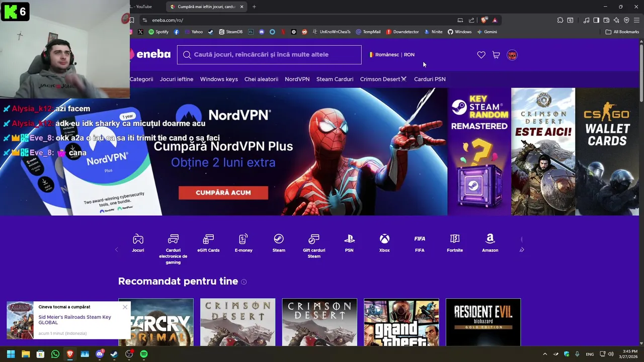Open the CS:GO Wallet Cards banner

[607, 151]
